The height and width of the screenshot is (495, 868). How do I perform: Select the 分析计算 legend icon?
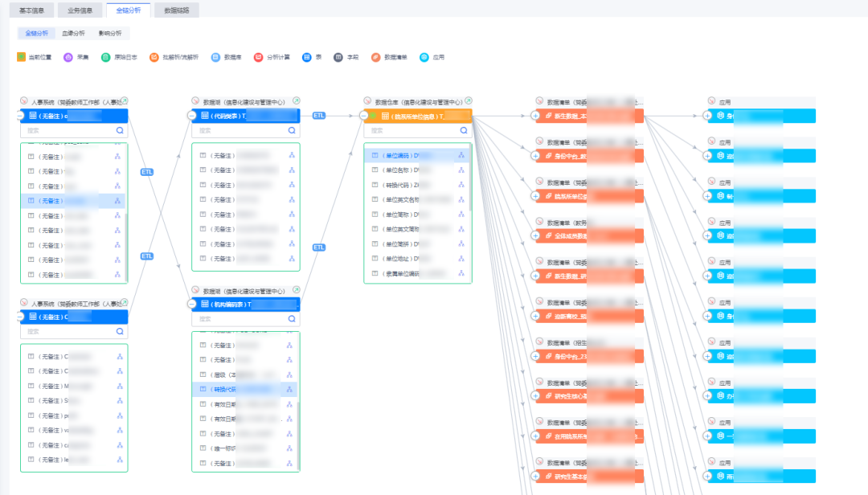[258, 58]
